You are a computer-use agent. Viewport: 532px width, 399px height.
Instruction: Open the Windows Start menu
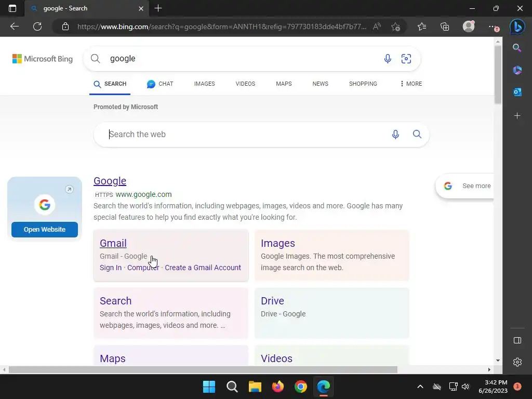(209, 387)
